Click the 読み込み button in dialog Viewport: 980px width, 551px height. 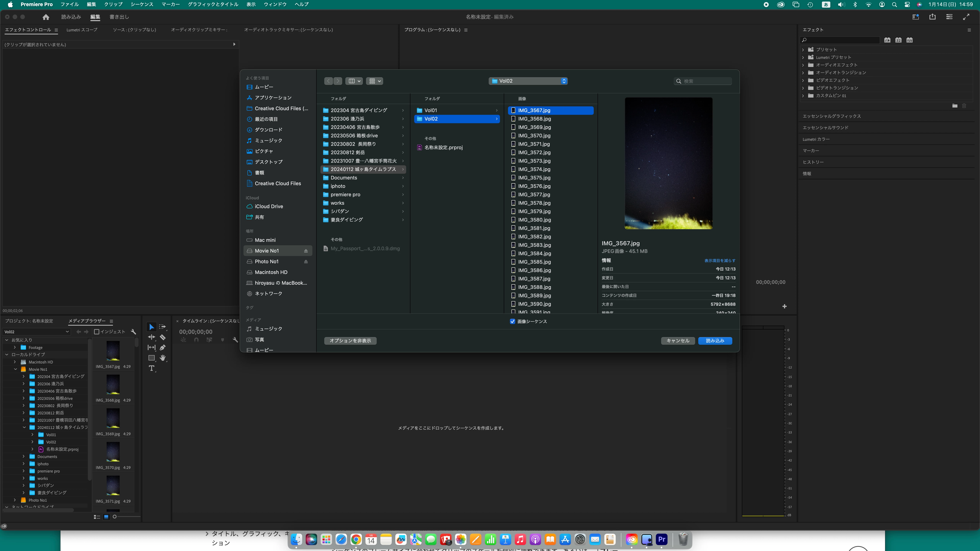715,341
